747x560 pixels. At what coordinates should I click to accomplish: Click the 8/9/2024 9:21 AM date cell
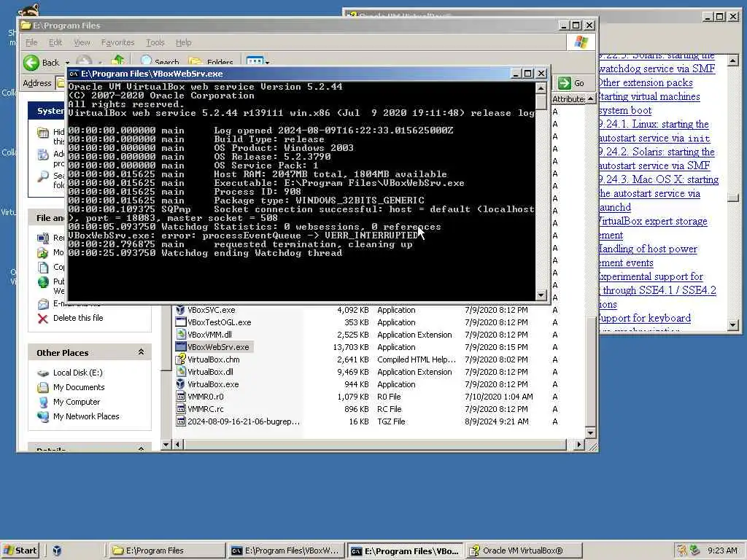(x=496, y=421)
